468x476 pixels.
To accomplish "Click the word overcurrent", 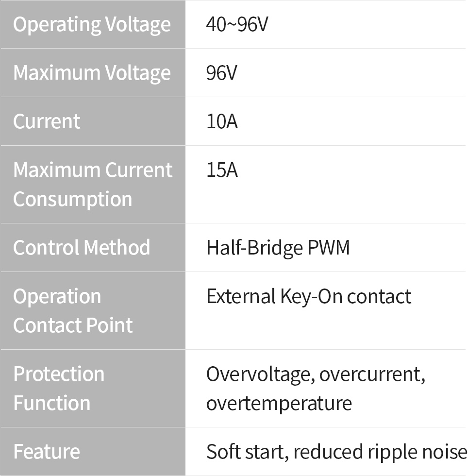I will [372, 374].
